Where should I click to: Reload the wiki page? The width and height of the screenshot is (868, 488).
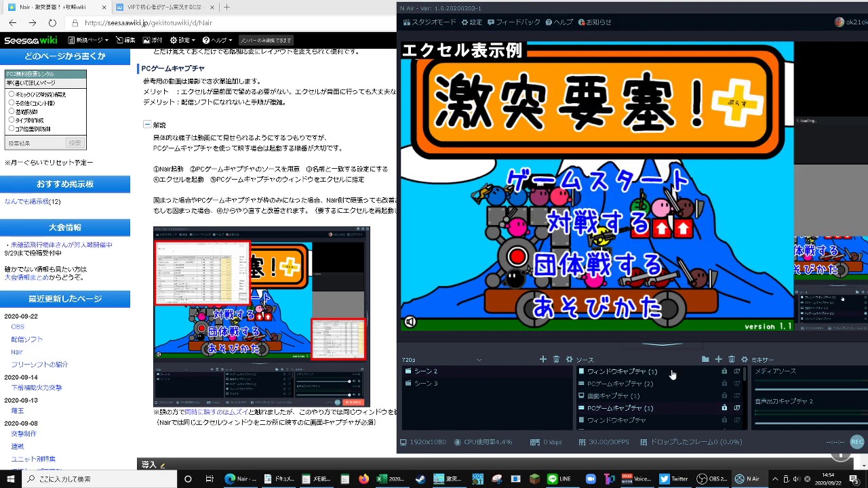coord(52,22)
